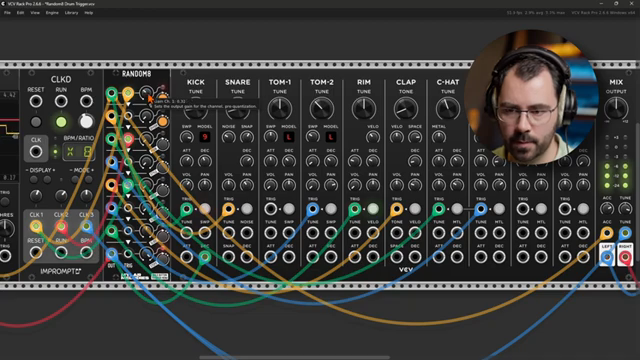Toggle the KICK manual trigger button
The width and height of the screenshot is (640, 360).
(x=205, y=209)
